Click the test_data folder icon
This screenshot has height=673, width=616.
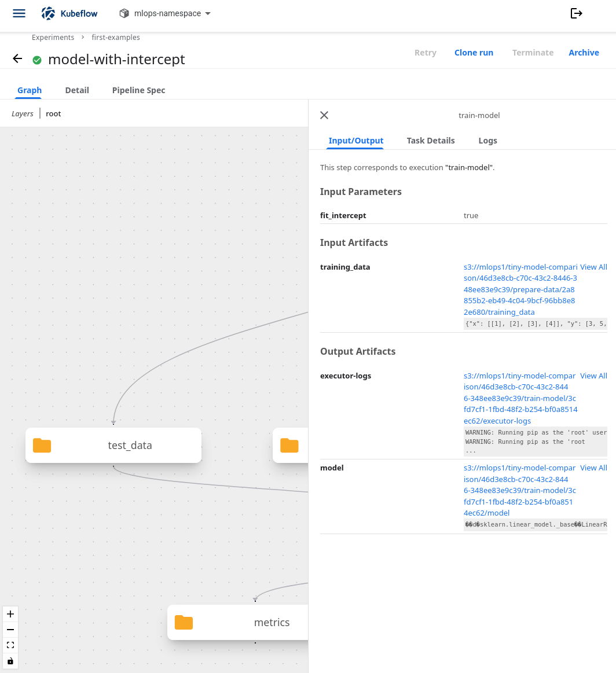pyautogui.click(x=42, y=445)
